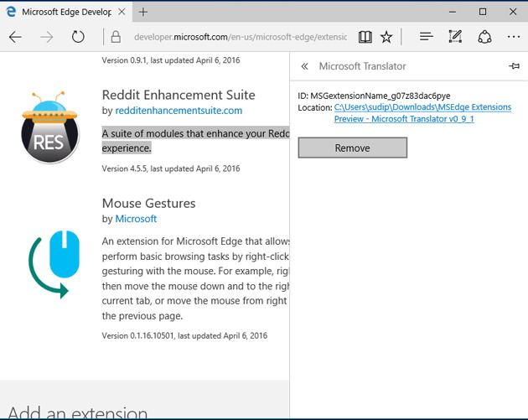
Task: Click the lock site-info icon
Action: [x=116, y=37]
